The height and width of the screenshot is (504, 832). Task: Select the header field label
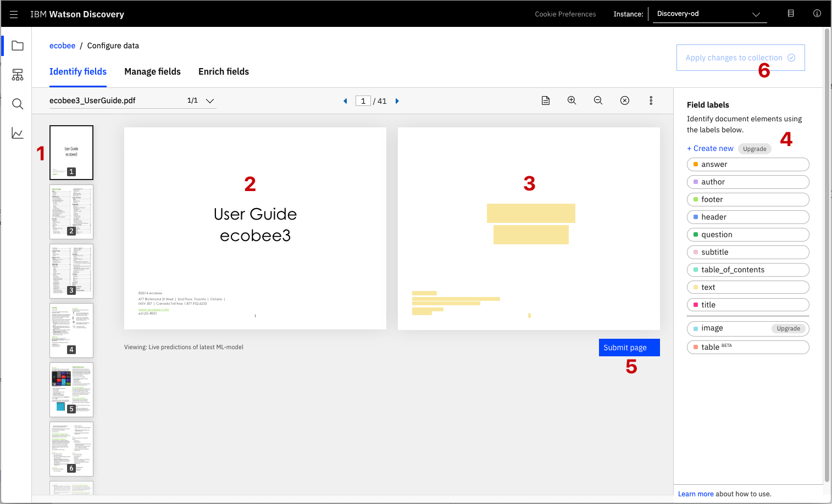748,217
